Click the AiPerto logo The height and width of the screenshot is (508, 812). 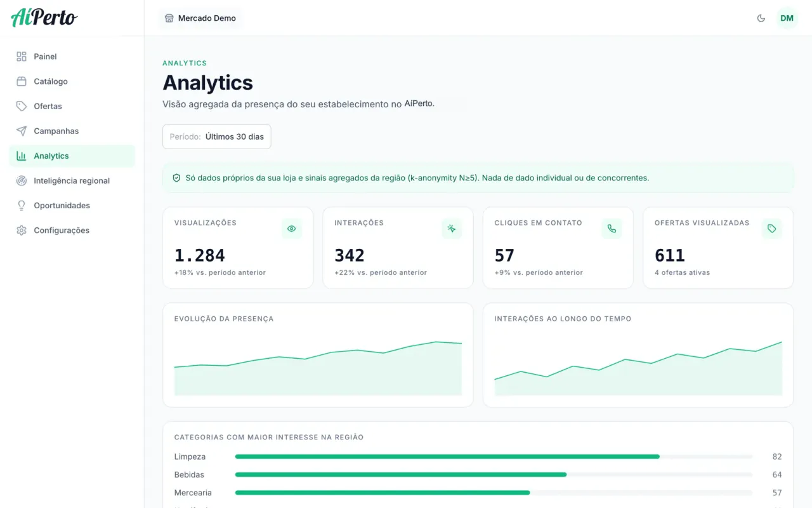click(44, 17)
